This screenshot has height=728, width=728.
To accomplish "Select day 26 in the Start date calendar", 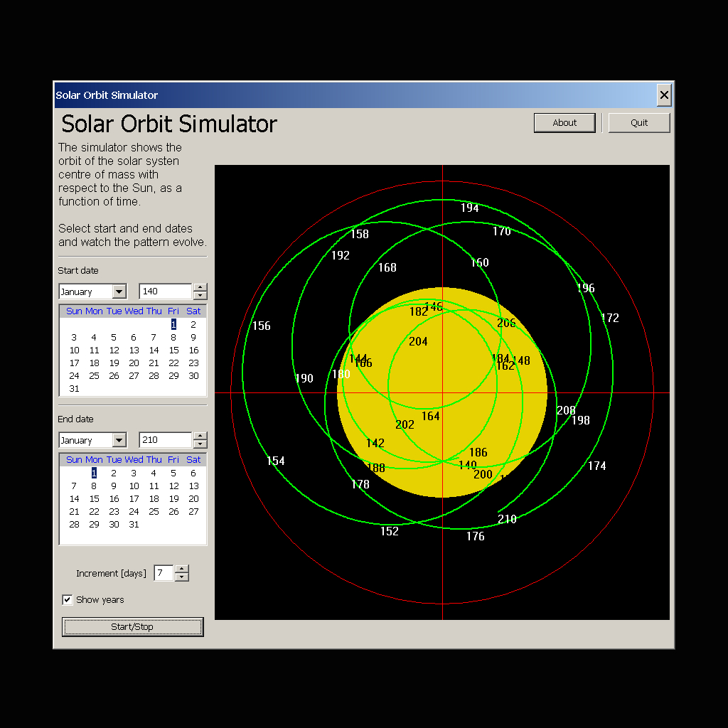I will [114, 376].
